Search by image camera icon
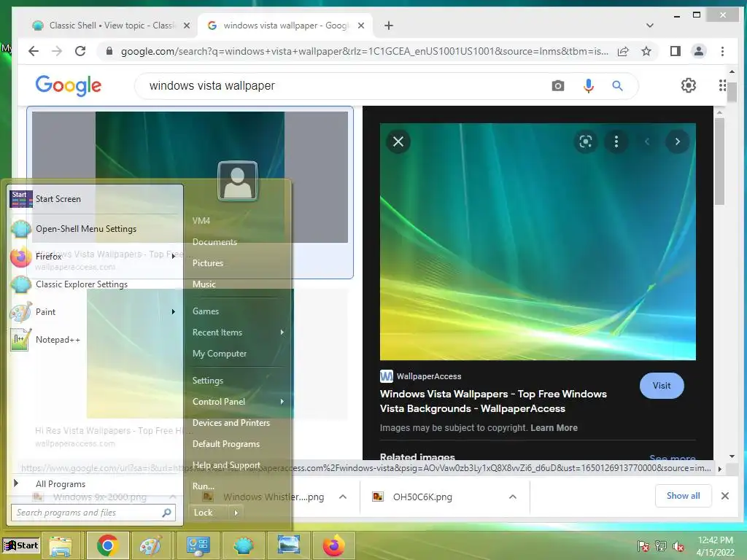Screen dimensions: 747x560 click(558, 86)
